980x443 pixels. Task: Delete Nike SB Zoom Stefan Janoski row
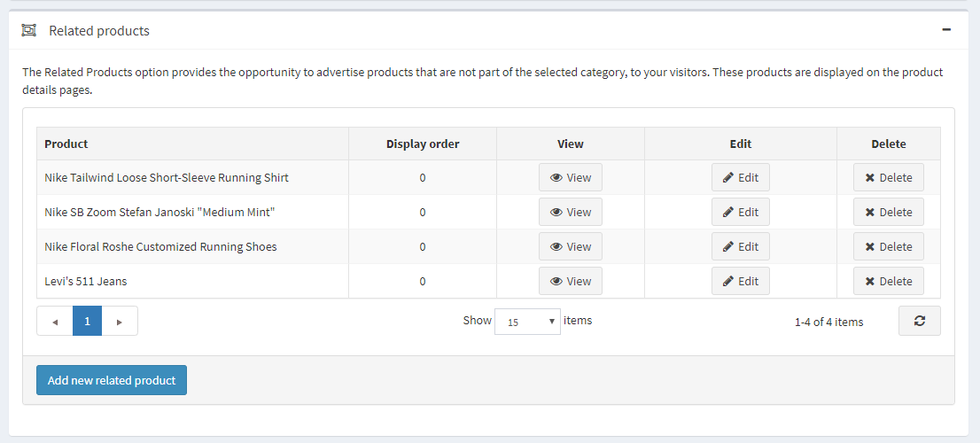(x=888, y=212)
